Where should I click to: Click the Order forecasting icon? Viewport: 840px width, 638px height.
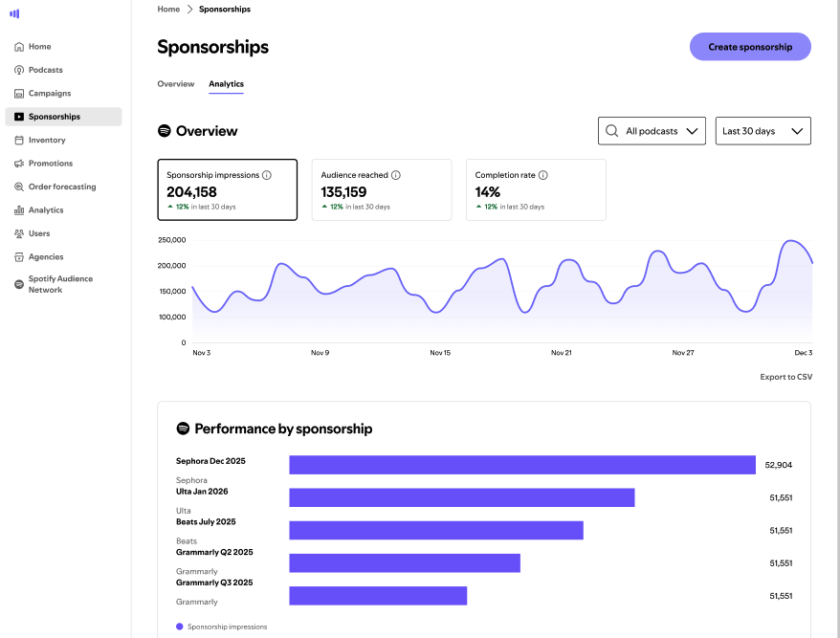click(x=19, y=187)
